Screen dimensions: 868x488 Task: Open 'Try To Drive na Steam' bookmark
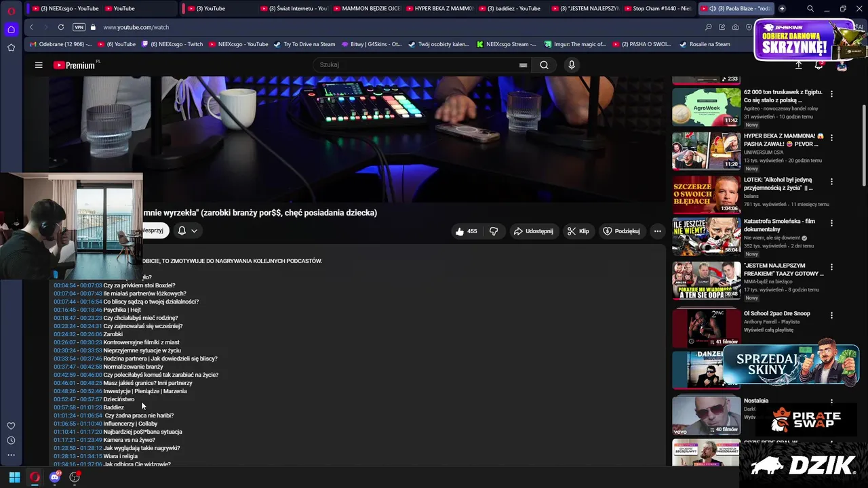coord(304,44)
